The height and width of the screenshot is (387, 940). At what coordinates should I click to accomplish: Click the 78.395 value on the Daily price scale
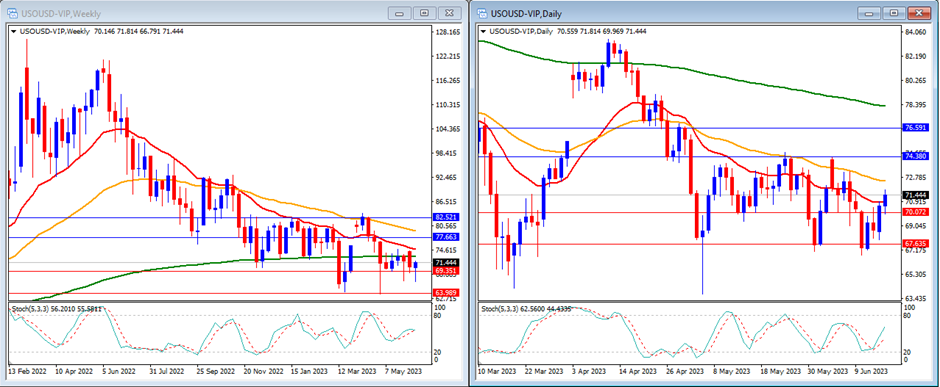(916, 105)
